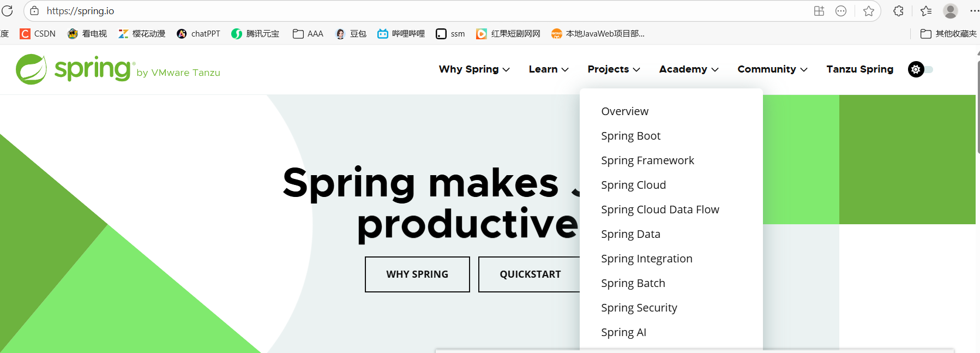Click the QUICKSTART button
Viewport: 980px width, 353px height.
point(530,274)
